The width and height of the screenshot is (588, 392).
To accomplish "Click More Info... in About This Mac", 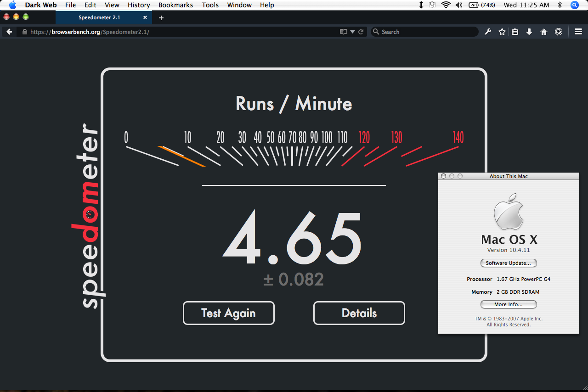I will click(x=509, y=304).
